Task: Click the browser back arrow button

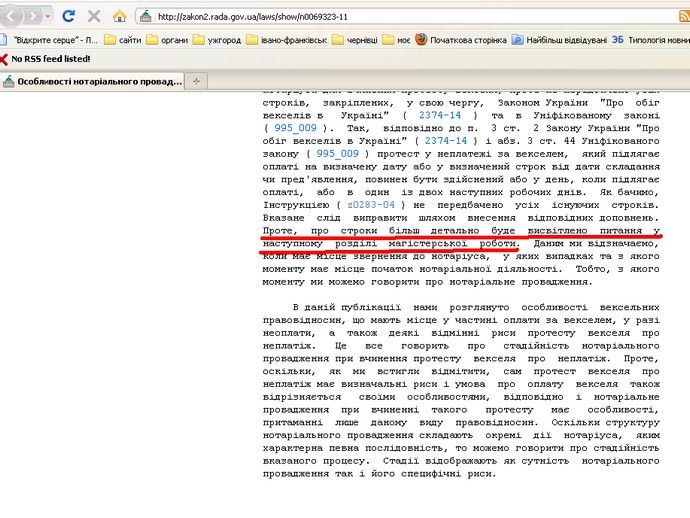Action: [x=11, y=16]
